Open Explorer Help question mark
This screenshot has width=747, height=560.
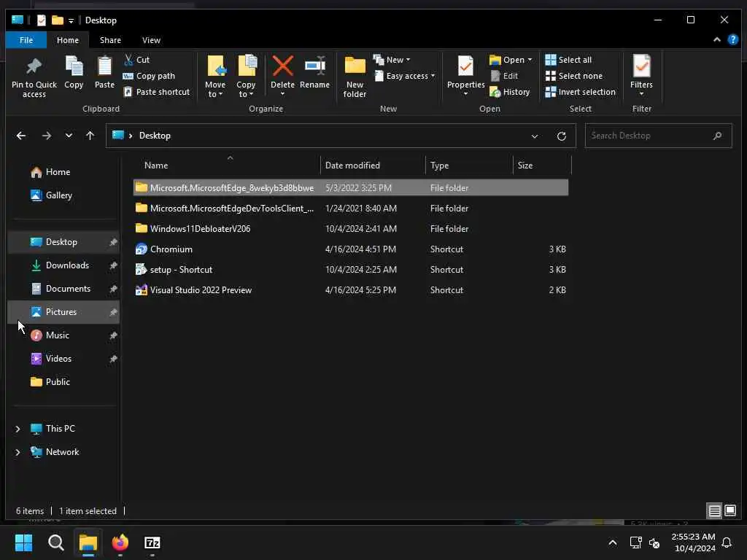(x=732, y=40)
